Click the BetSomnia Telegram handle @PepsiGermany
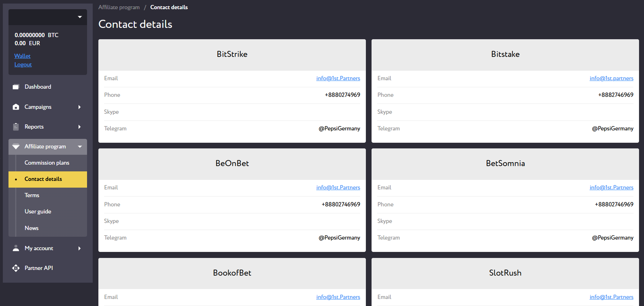 (x=613, y=238)
